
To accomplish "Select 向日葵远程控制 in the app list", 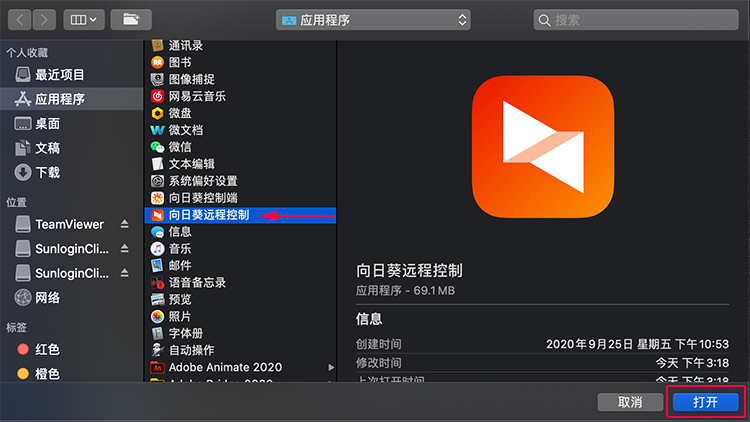I will tap(208, 214).
